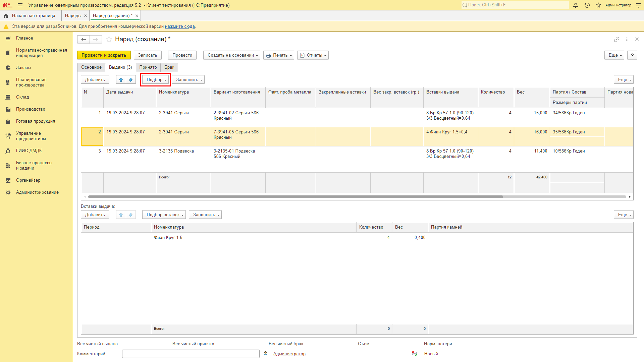This screenshot has width=644, height=362.
Task: Click the ГИИС ДМДК section icon
Action: pyautogui.click(x=8, y=151)
